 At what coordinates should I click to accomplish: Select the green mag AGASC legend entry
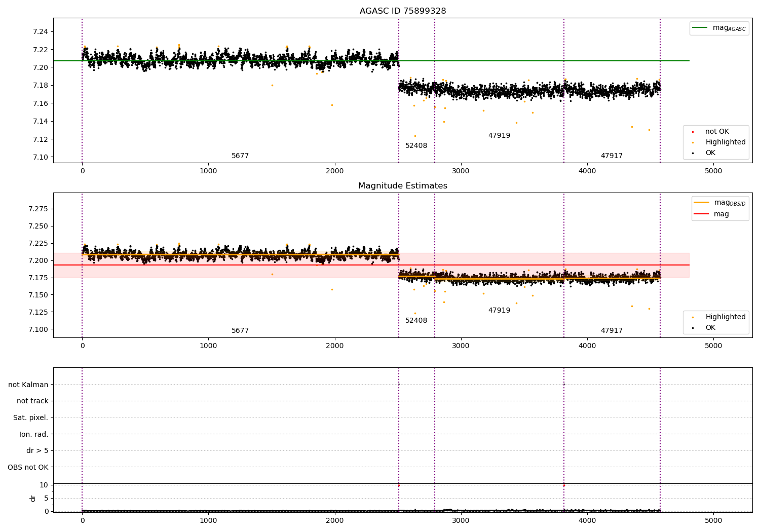pos(719,28)
